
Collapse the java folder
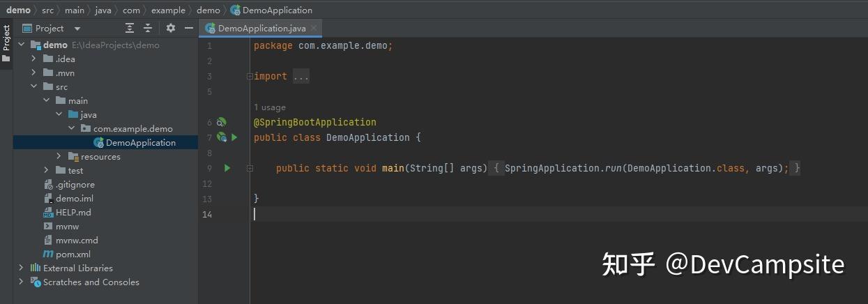59,114
